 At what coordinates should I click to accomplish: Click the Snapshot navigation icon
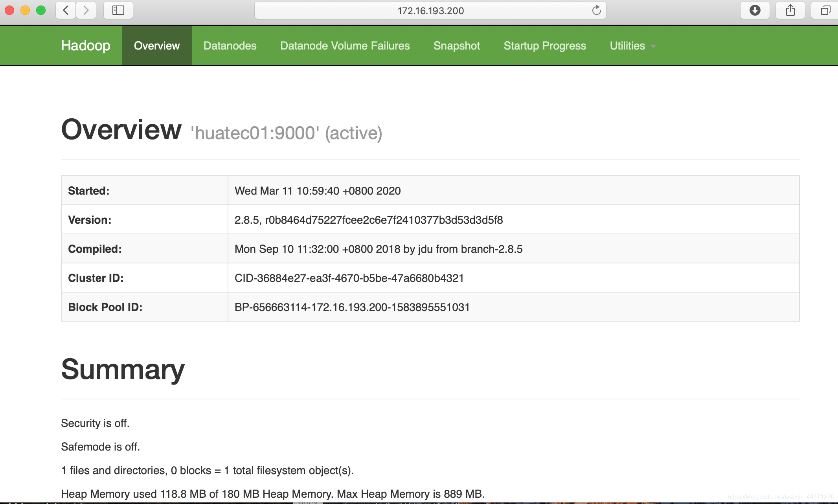pos(456,46)
